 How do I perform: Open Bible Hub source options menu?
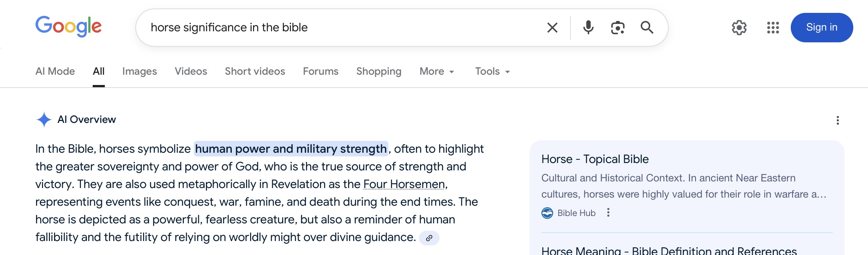(x=608, y=213)
